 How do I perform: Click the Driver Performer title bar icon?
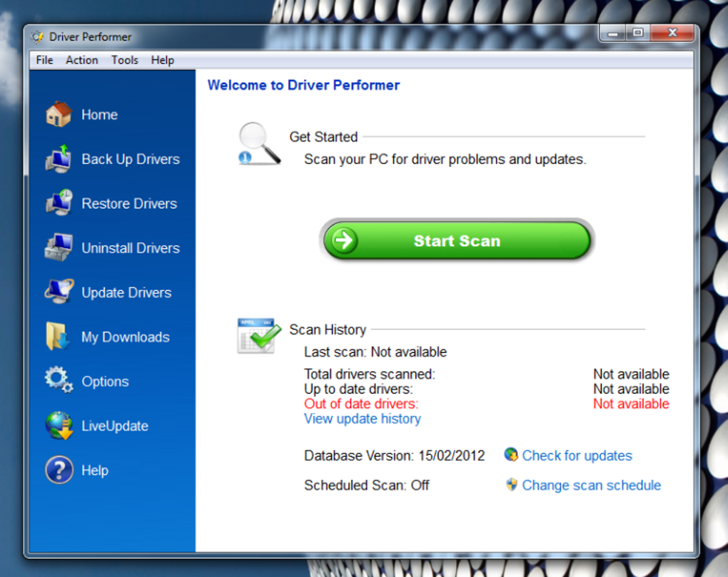[x=37, y=36]
